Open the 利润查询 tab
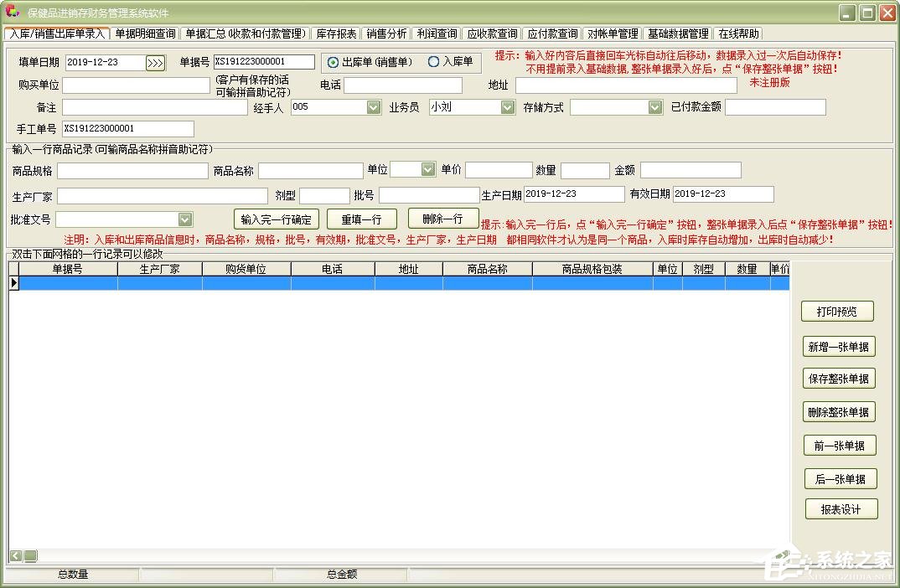The width and height of the screenshot is (900, 588). tap(437, 34)
